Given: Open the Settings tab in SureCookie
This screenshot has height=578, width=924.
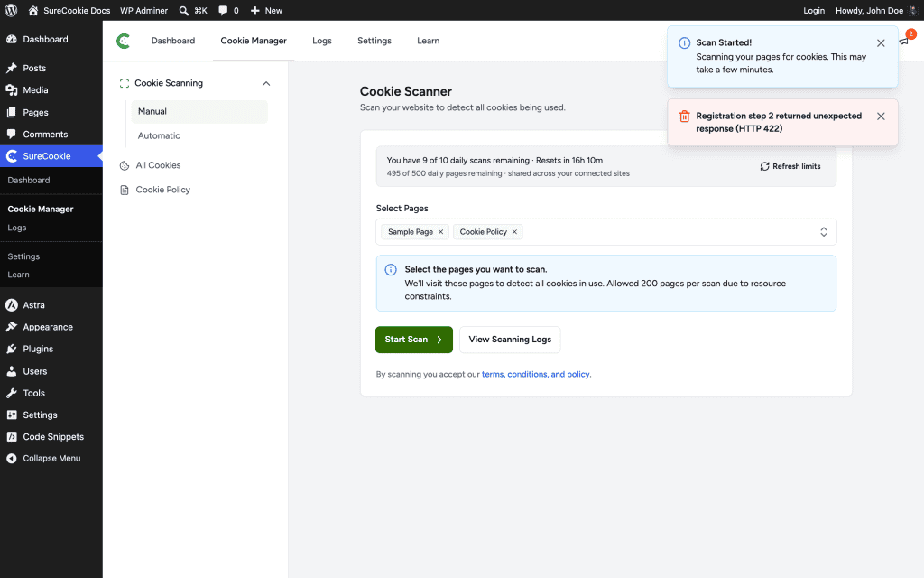Looking at the screenshot, I should tap(374, 41).
